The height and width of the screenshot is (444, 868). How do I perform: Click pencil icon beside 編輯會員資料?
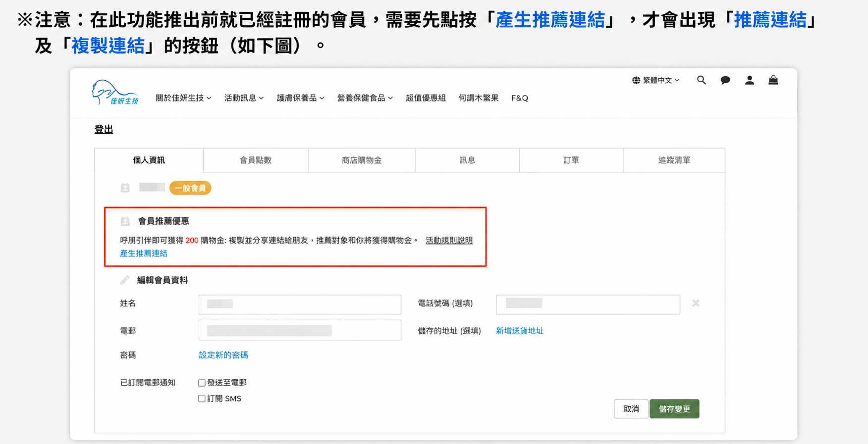125,280
